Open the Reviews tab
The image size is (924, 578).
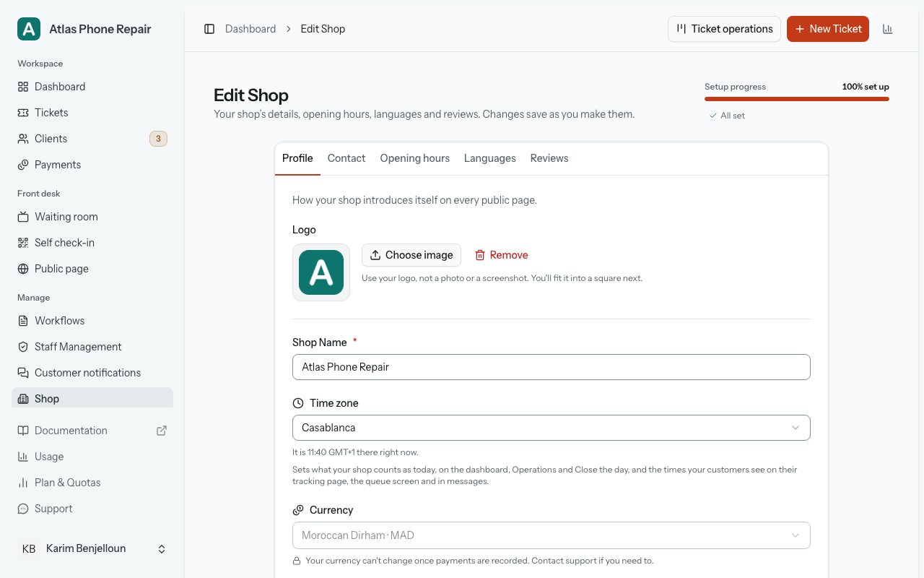pos(549,158)
